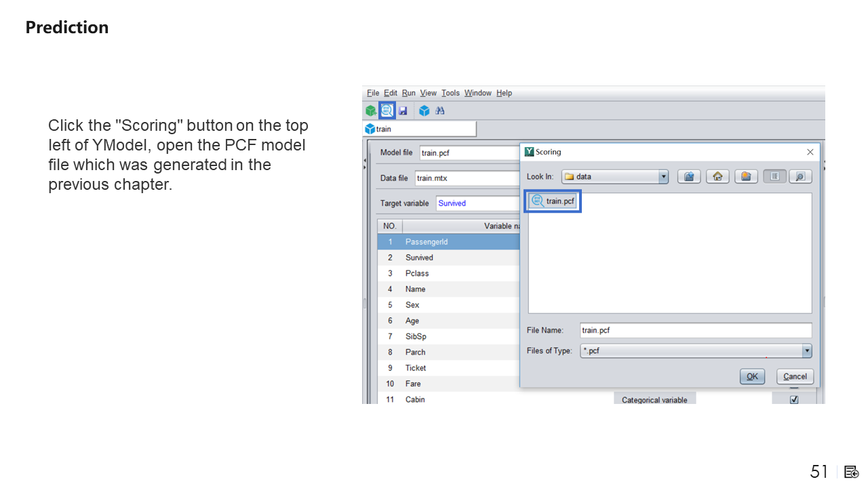Click the Variable name column header

tap(461, 226)
